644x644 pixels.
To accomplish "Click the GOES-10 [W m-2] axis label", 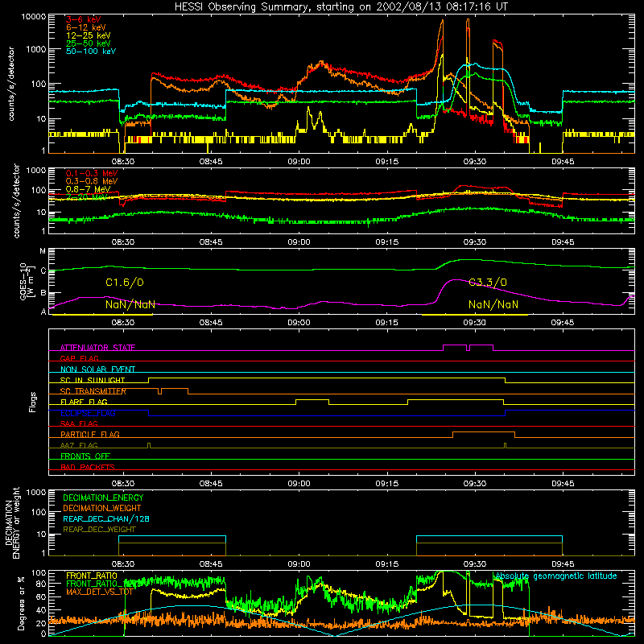I will (x=26, y=281).
